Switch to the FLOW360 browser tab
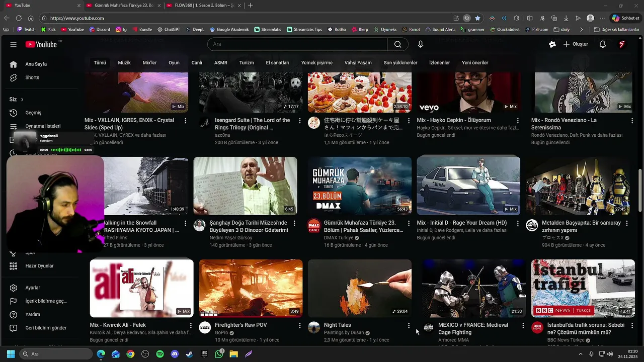 click(x=203, y=5)
